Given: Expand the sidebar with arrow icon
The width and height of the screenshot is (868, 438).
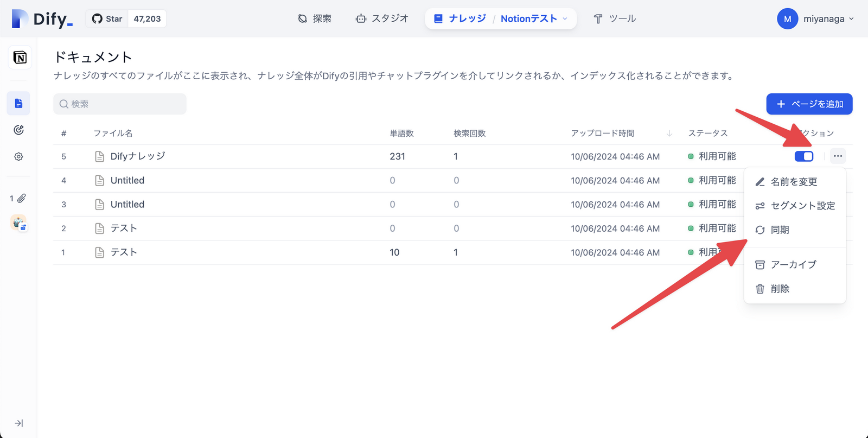Looking at the screenshot, I should (18, 423).
